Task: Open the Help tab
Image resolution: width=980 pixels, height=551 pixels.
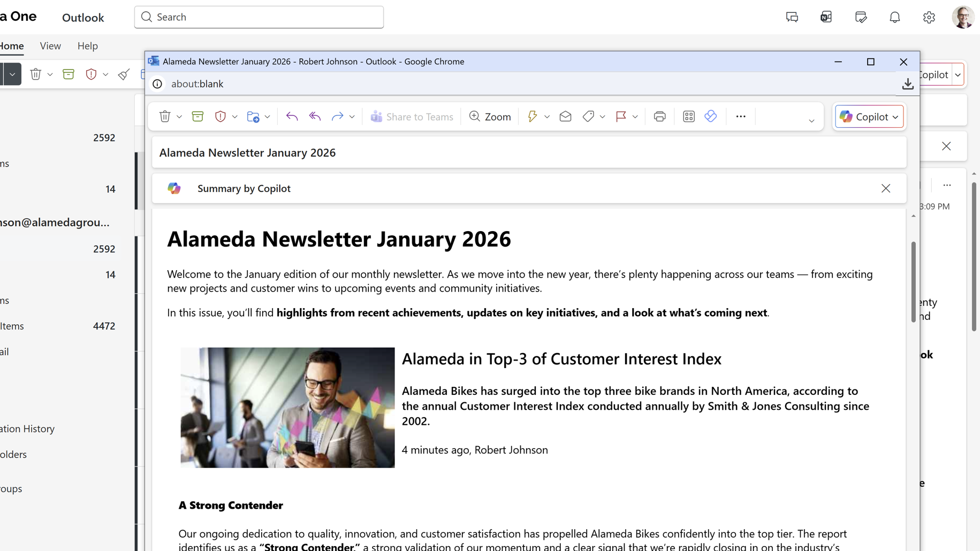Action: (x=88, y=46)
